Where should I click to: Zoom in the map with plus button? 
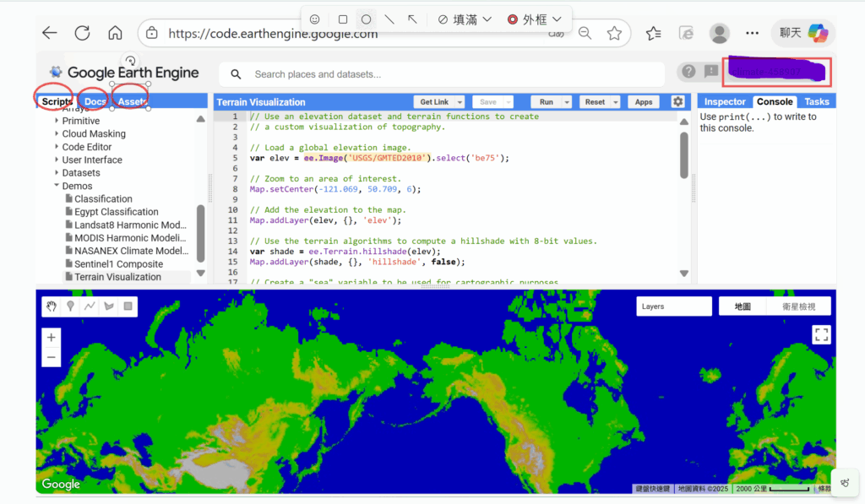pos(52,338)
